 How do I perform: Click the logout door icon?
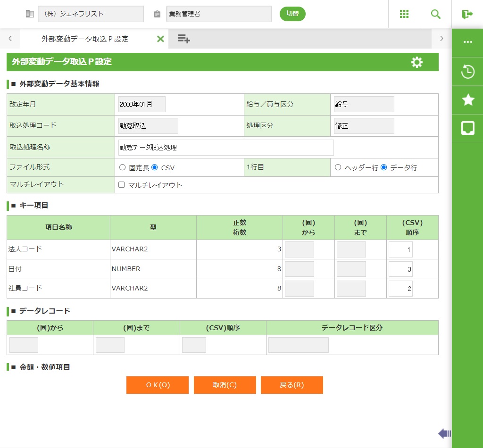pyautogui.click(x=467, y=14)
